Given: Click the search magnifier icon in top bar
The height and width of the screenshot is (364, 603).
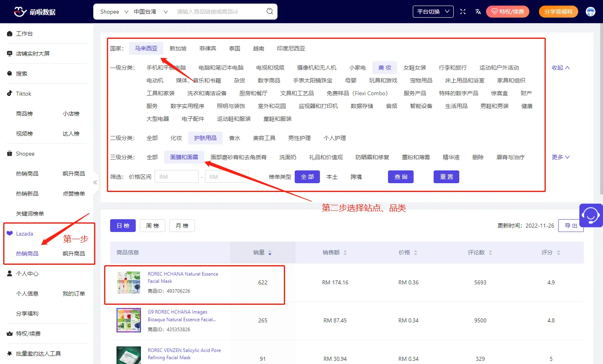Looking at the screenshot, I should 270,11.
